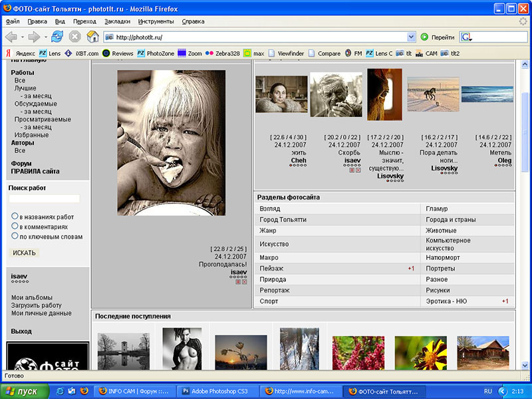Open the tlt2 bookmark
The image size is (532, 399).
450,53
